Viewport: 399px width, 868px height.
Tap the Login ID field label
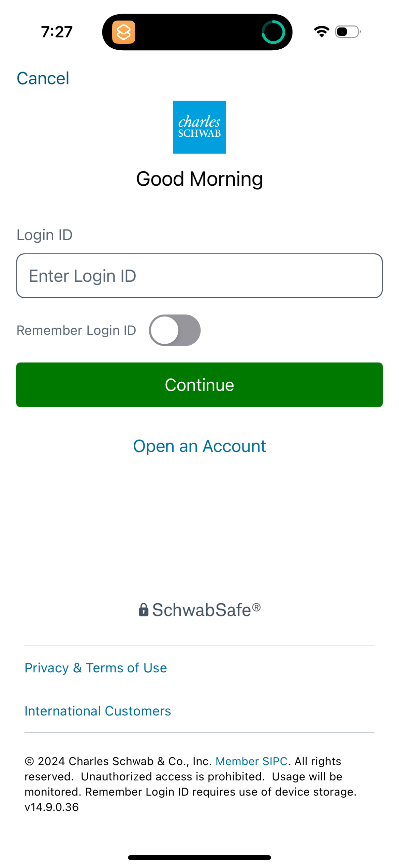(44, 234)
